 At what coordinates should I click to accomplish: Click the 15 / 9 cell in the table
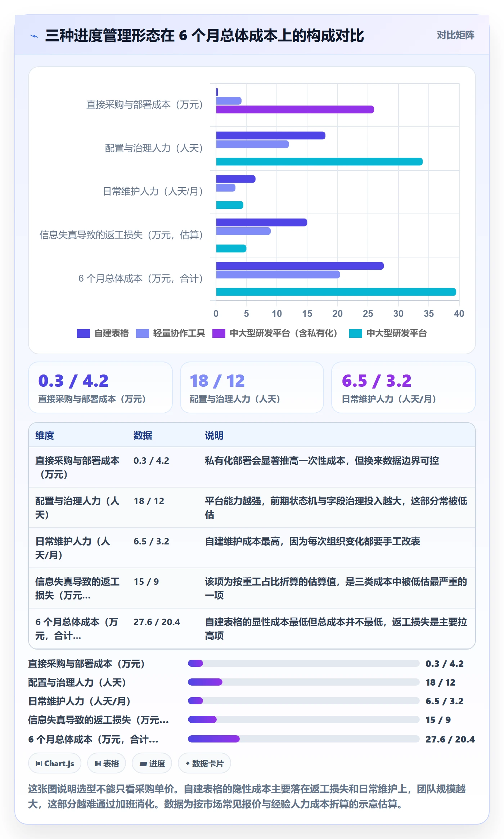tap(147, 582)
